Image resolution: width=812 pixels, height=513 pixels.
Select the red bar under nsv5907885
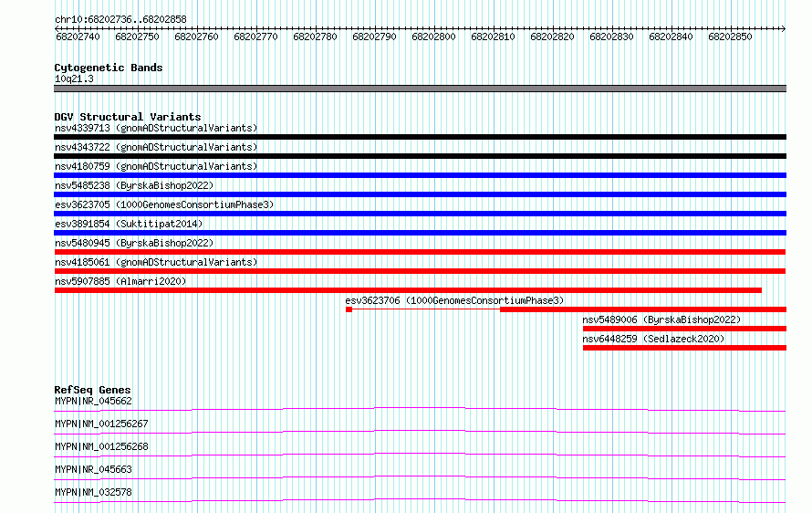click(408, 290)
